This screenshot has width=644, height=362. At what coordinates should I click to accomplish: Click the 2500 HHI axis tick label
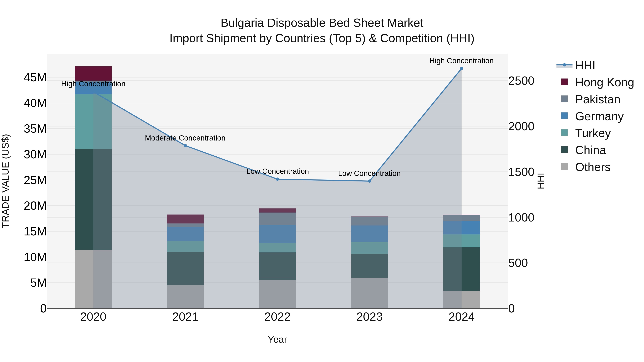(x=521, y=81)
